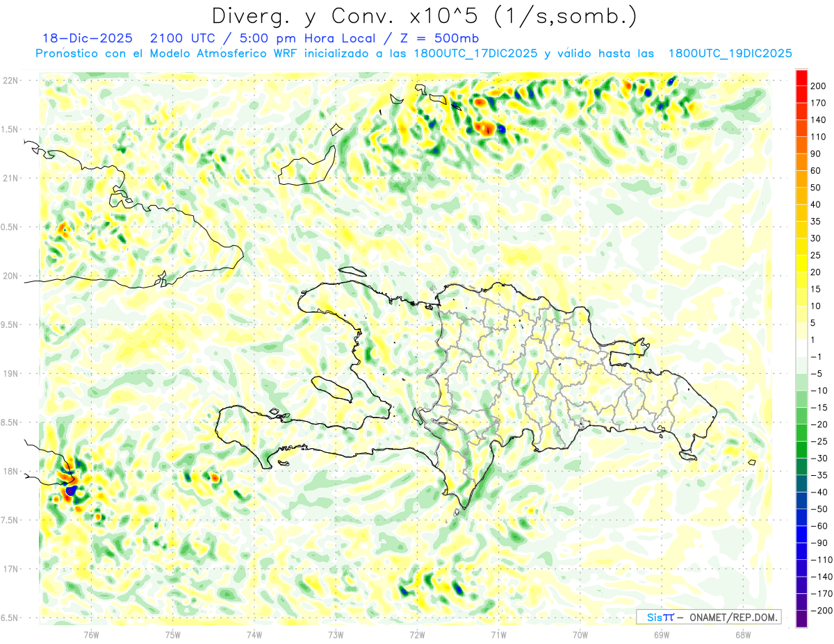The width and height of the screenshot is (834, 644).
Task: Click the '7.5N' latitude label
Action: [x=10, y=520]
